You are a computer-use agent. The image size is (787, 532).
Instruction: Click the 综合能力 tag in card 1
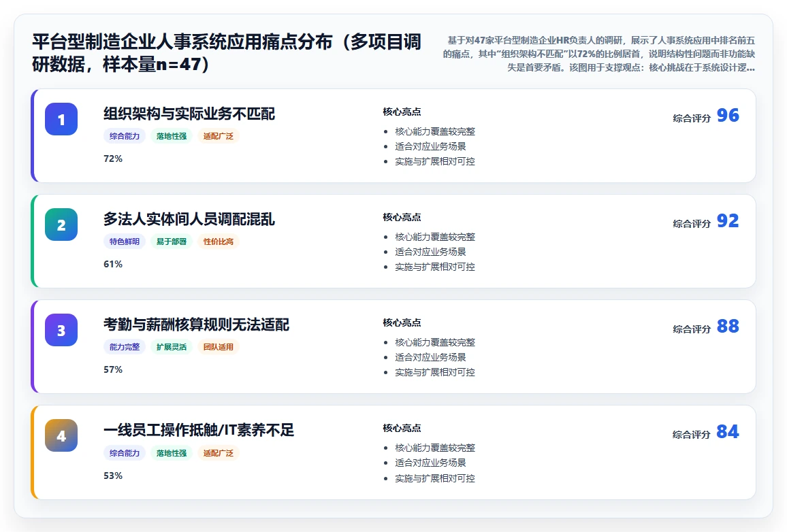coord(125,136)
